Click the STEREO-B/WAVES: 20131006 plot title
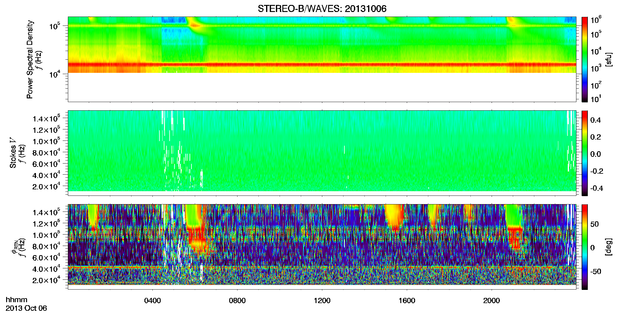Viewport: 644px width, 332px height. click(x=322, y=9)
